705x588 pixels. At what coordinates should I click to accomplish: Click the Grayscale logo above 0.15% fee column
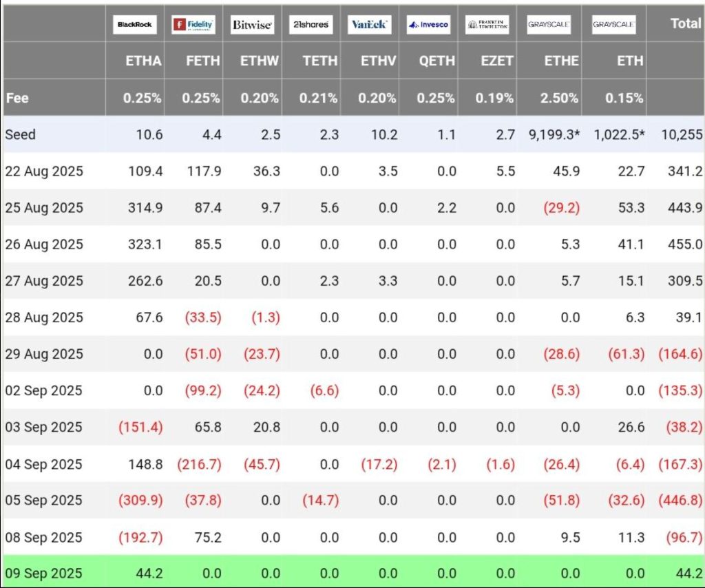613,24
